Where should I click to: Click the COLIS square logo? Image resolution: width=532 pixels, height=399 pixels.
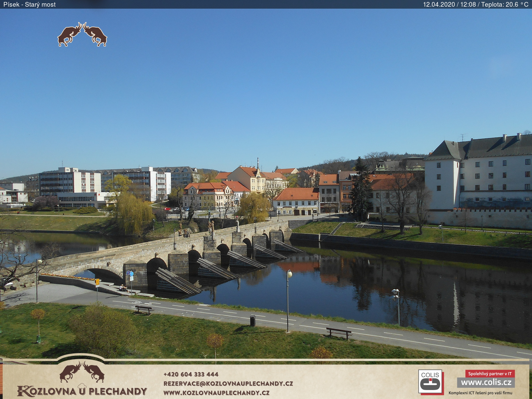(x=430, y=381)
